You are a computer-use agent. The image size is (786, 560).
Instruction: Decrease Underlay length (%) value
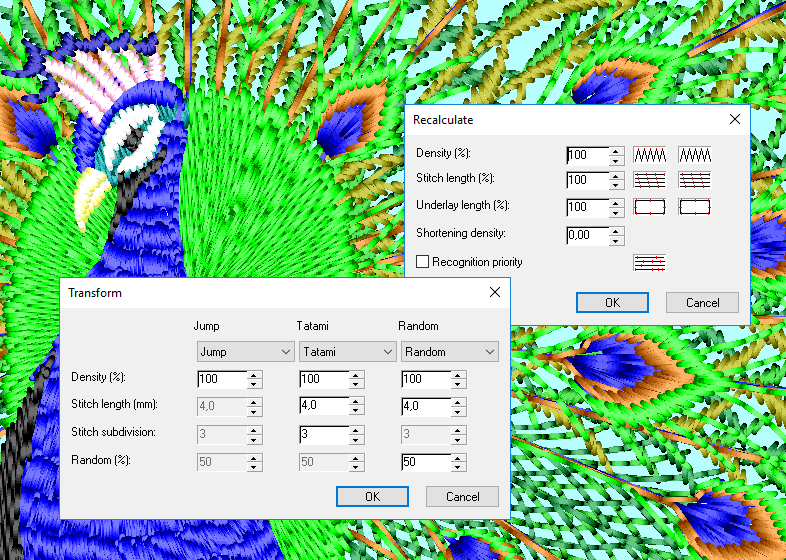[x=617, y=213]
